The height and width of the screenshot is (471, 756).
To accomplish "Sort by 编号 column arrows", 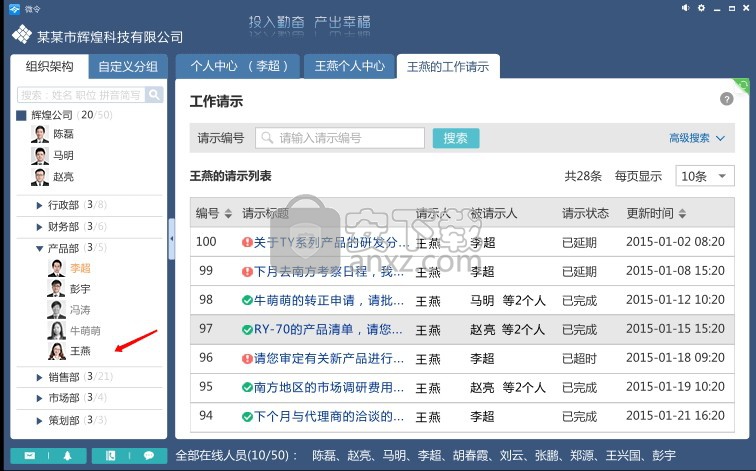I will pyautogui.click(x=228, y=214).
